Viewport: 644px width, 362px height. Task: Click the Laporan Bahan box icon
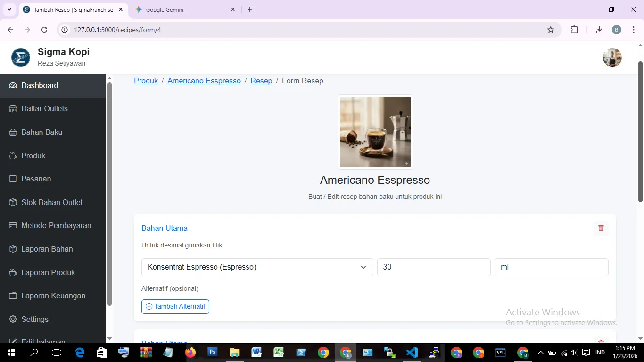(13, 249)
